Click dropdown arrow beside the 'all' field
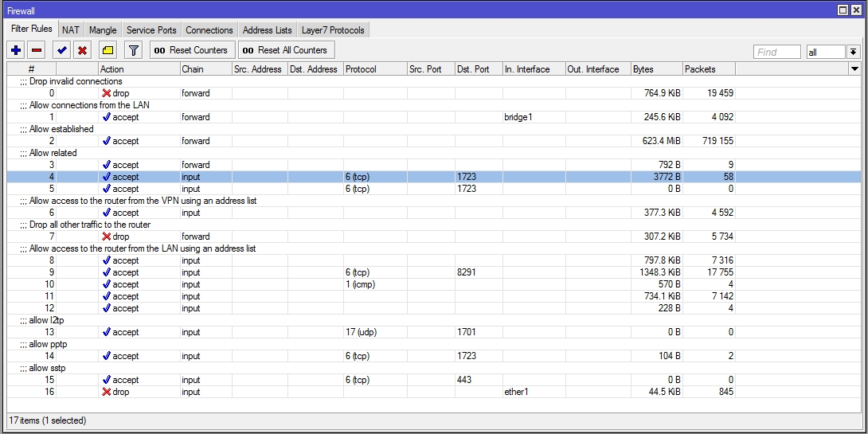Screen dimensions: 868x434 point(854,52)
